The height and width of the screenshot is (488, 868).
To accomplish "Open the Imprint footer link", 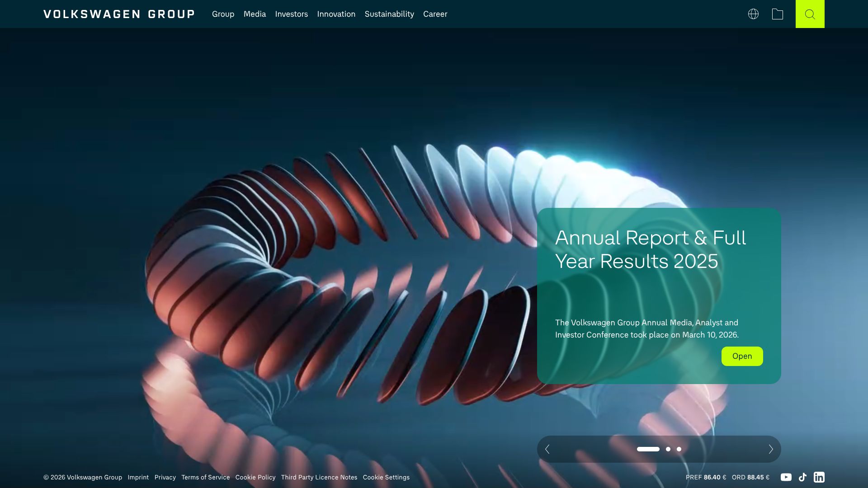I will coord(138,477).
